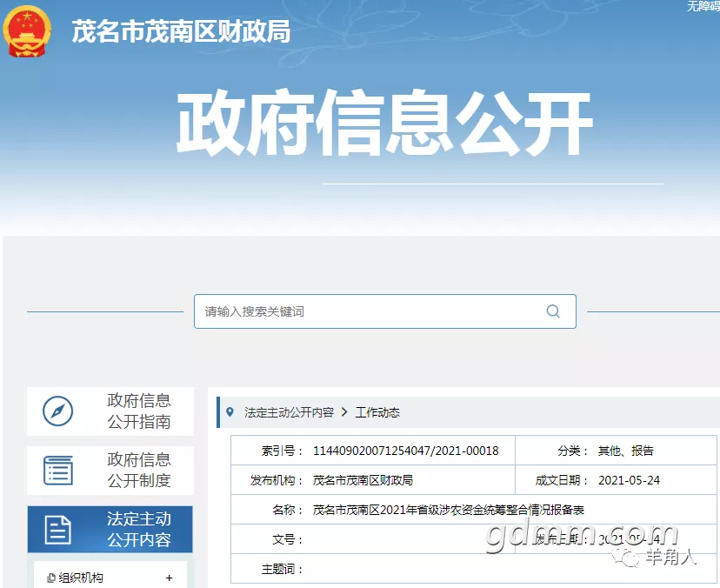This screenshot has width=720, height=588.
Task: Click the small icon beside 组织机构
Action: point(51,578)
